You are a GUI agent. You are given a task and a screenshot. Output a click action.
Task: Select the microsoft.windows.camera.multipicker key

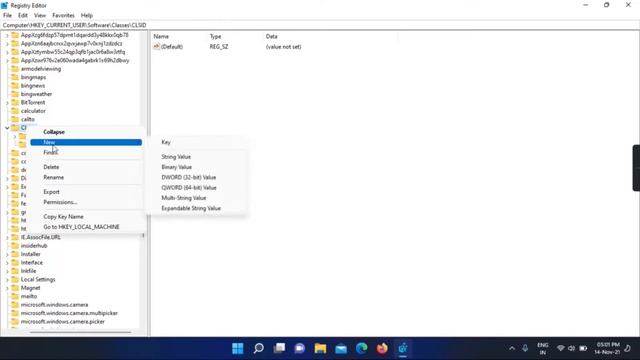coord(69,313)
